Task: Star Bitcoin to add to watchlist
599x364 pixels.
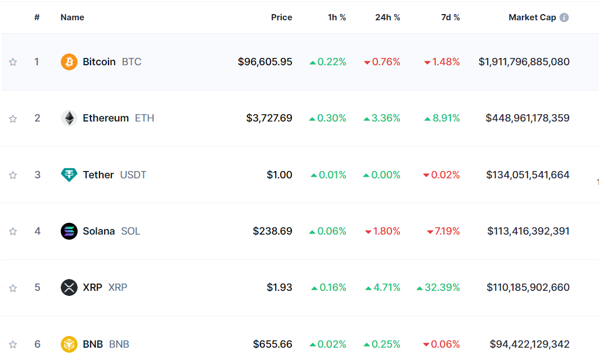Action: (13, 62)
